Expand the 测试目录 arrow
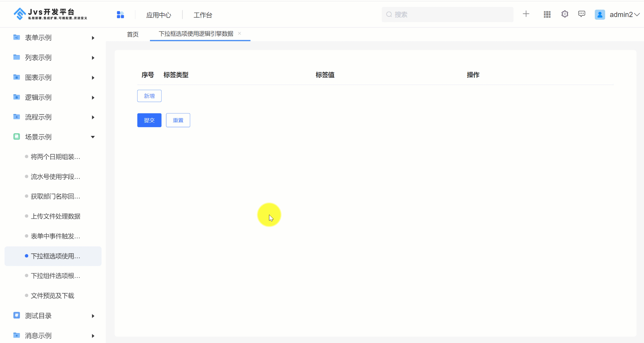Screen dimensions: 644x343 coord(93,316)
